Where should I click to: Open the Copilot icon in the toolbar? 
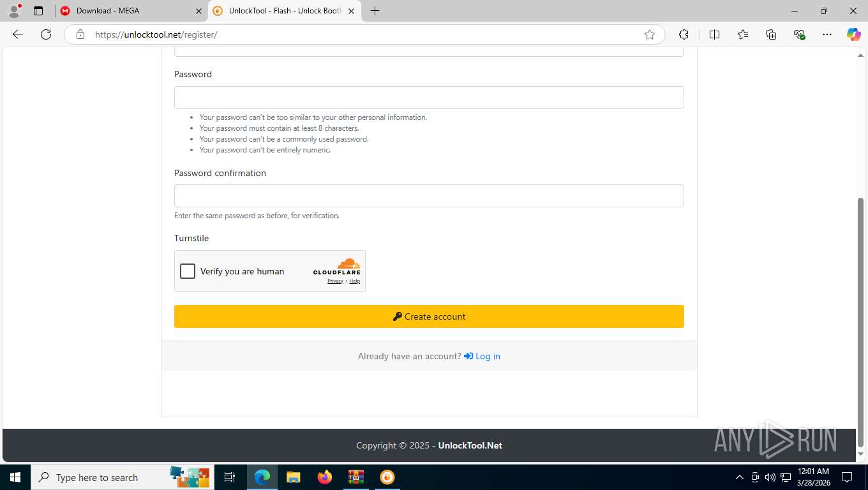click(x=854, y=34)
